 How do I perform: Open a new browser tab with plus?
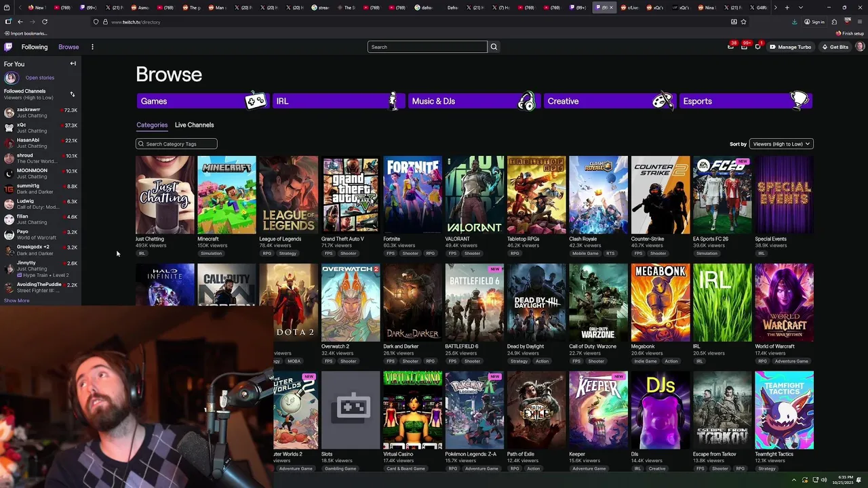(787, 7)
